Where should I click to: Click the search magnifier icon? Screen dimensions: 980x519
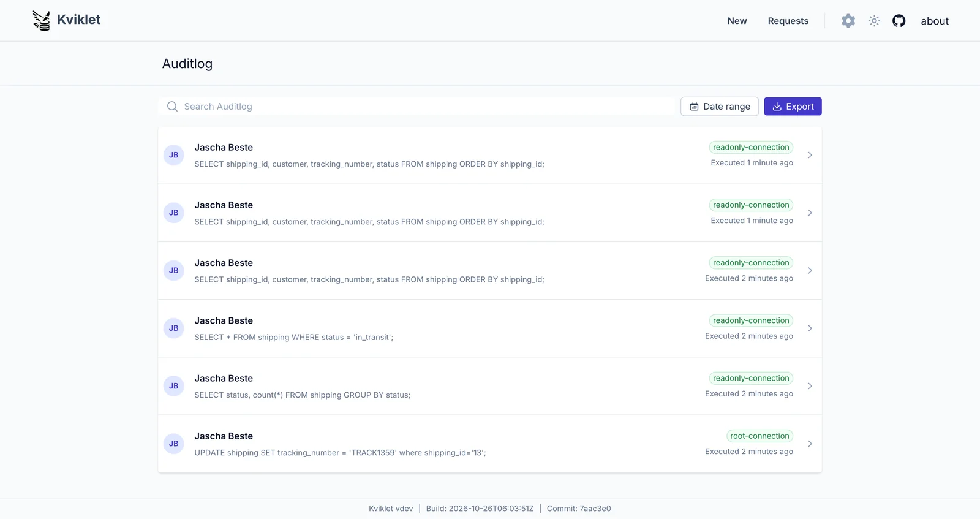tap(172, 107)
